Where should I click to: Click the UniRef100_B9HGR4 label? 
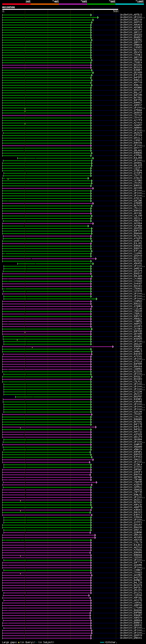(x=131, y=347)
